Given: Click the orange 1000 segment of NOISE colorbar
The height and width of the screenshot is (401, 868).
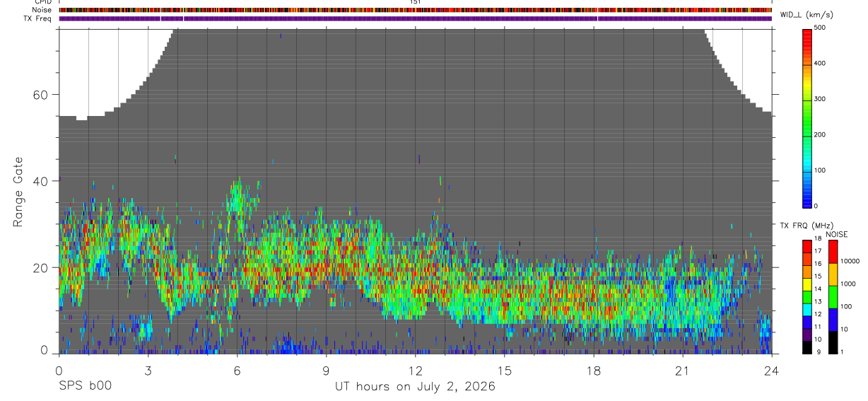Looking at the screenshot, I should pos(833,274).
